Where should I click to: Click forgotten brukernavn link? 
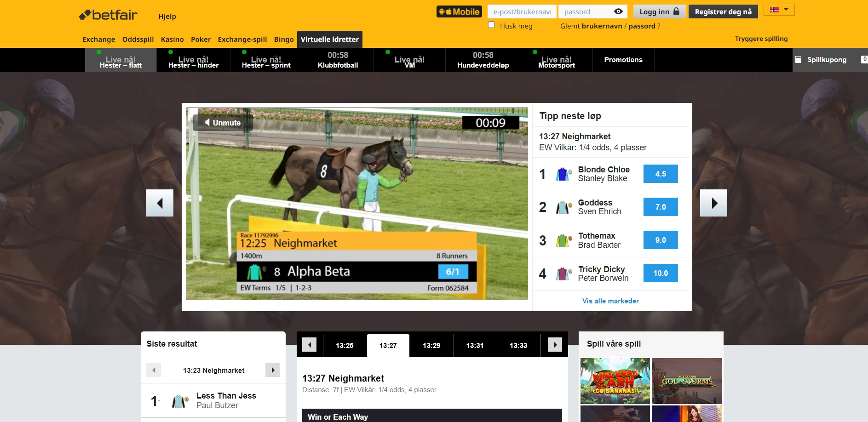pos(602,26)
